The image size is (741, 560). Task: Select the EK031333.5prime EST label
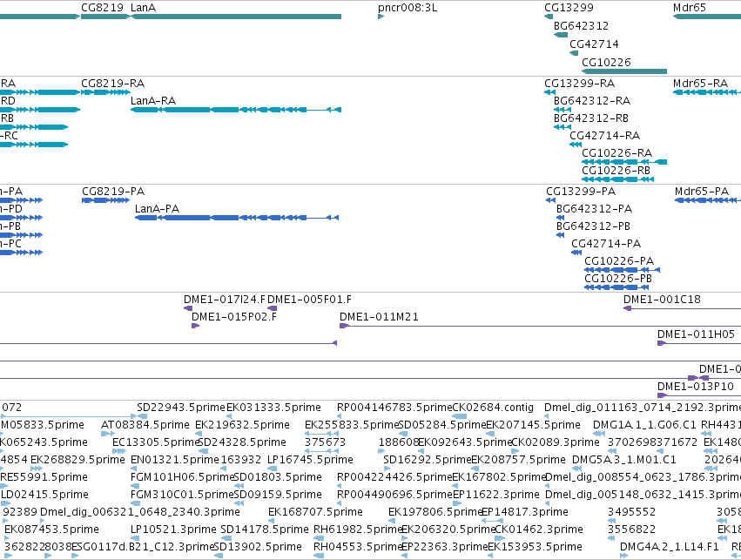(x=273, y=408)
